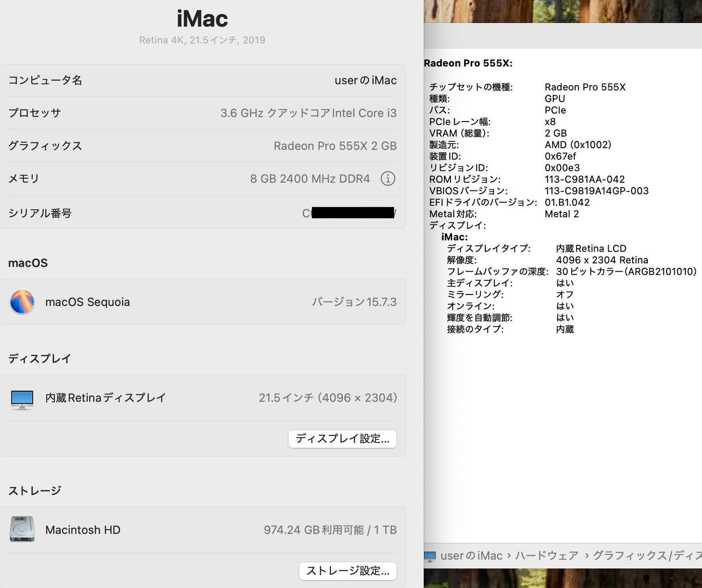Open ストレージ設定... button
This screenshot has height=588, width=702.
click(348, 571)
